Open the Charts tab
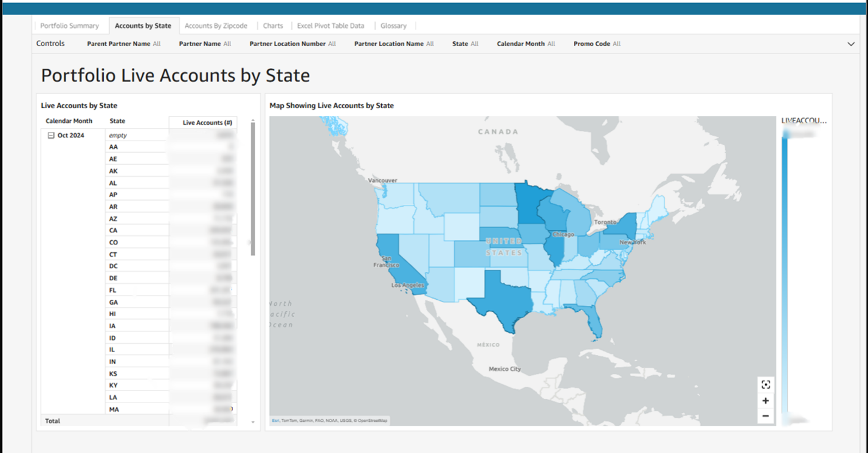Viewport: 868px width, 453px height. coord(273,26)
